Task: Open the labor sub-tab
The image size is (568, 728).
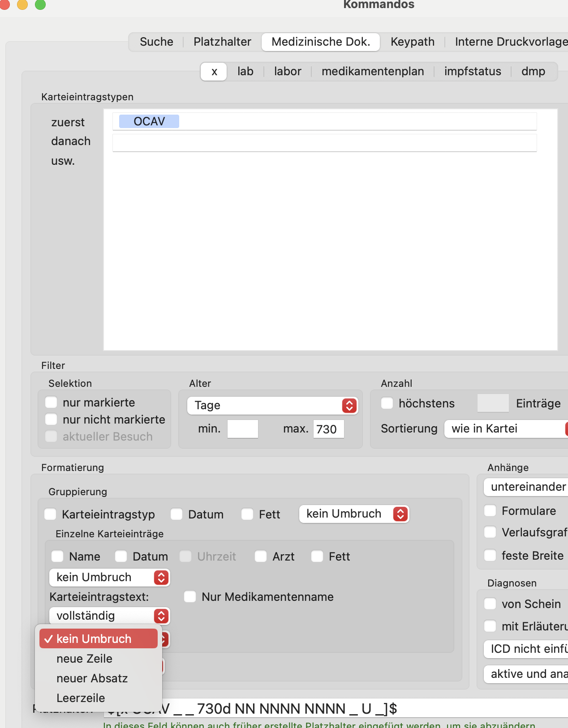Action: coord(288,71)
